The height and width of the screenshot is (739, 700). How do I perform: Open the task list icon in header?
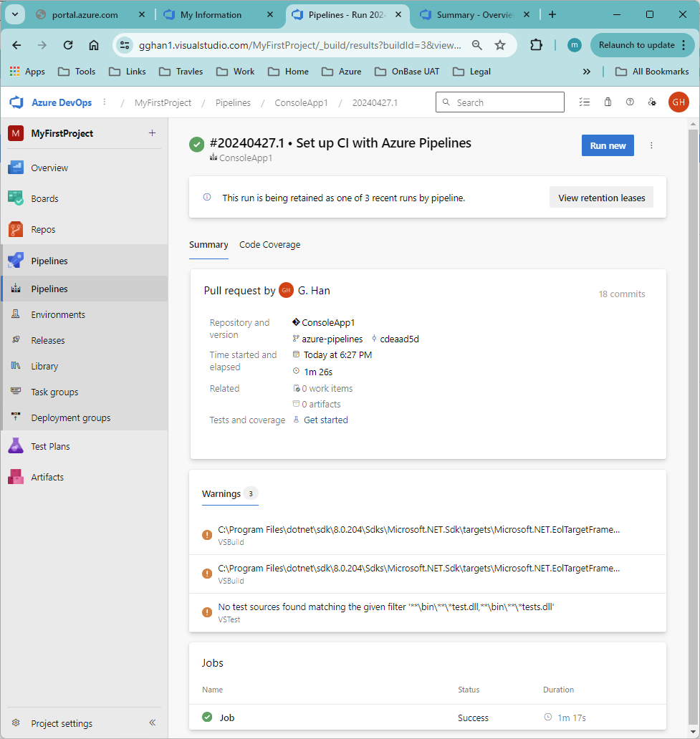(x=585, y=102)
